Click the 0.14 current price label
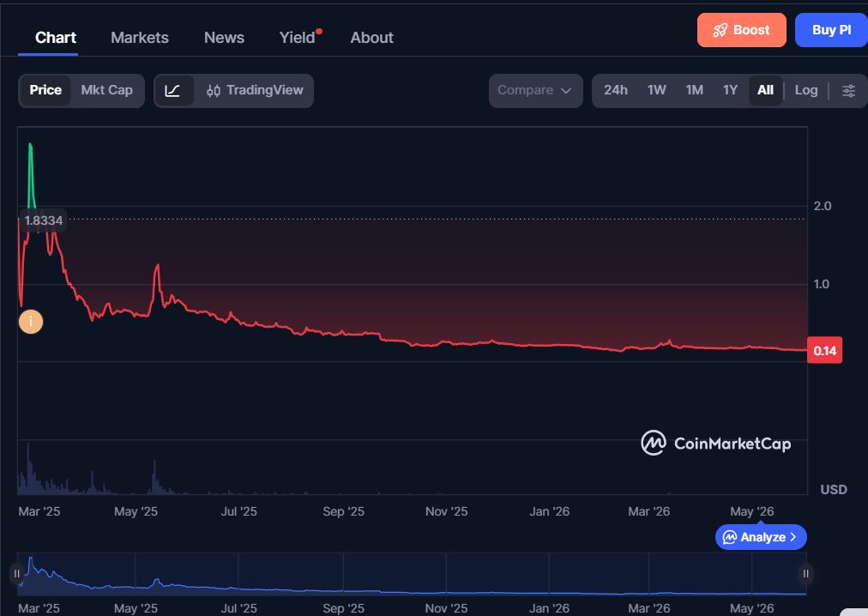868x616 pixels. [825, 350]
